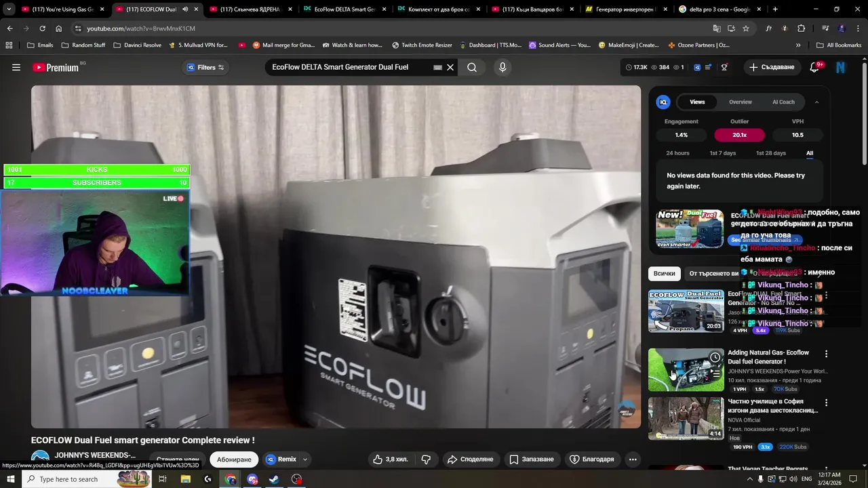This screenshot has height=488, width=868.
Task: Reload the current page
Action: (x=42, y=28)
